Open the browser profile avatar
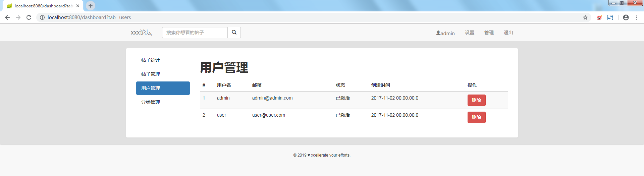The height and width of the screenshot is (176, 644). tap(626, 17)
